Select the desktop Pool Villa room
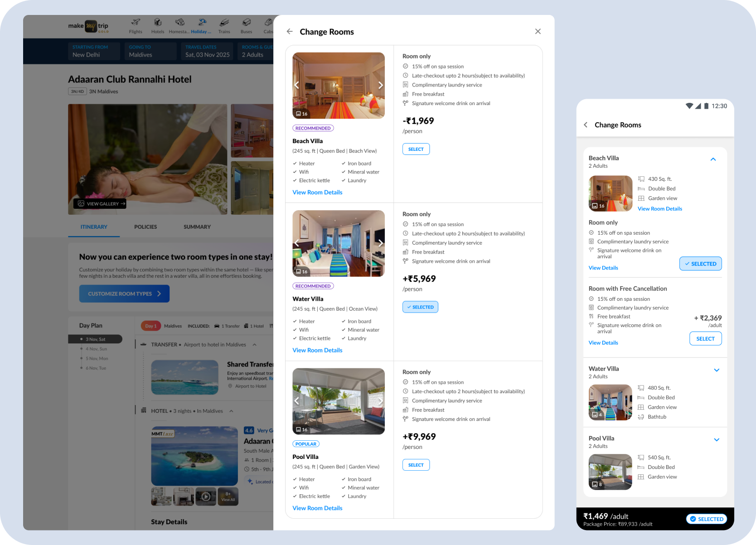The image size is (756, 545). 416,465
